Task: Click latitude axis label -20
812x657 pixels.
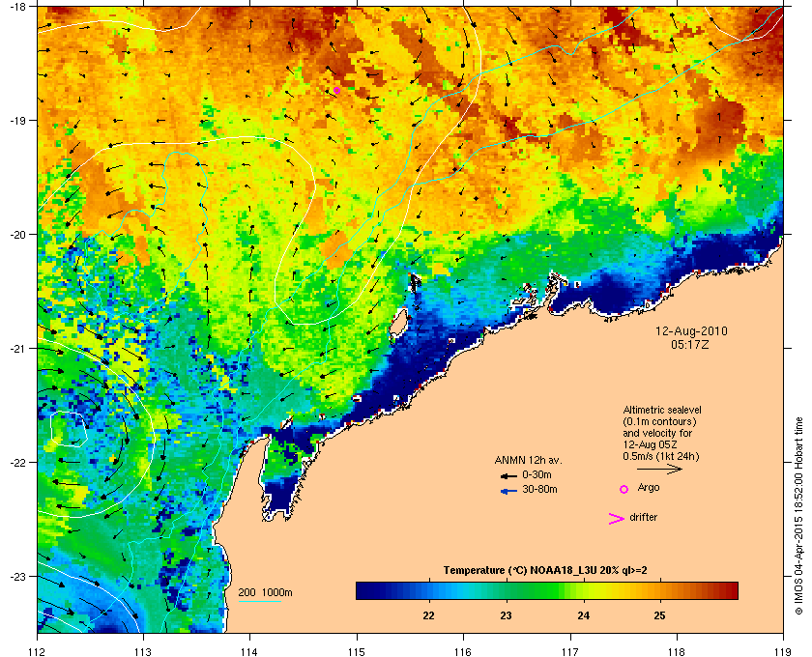Action: pos(18,235)
